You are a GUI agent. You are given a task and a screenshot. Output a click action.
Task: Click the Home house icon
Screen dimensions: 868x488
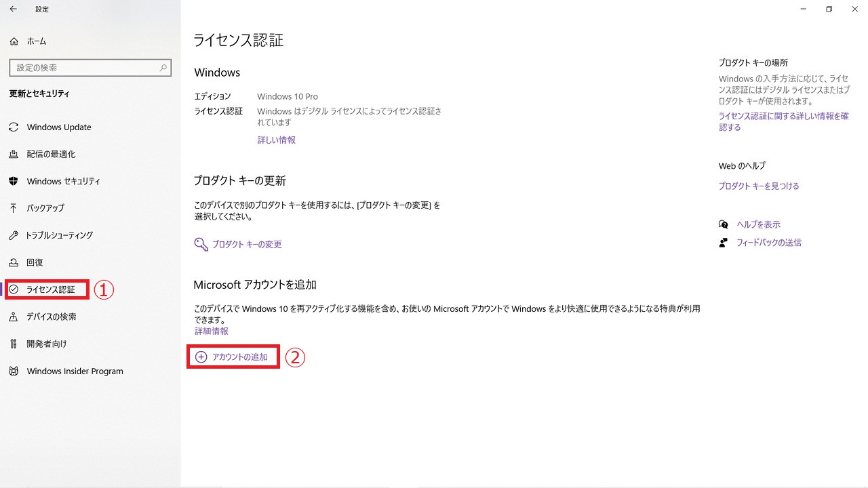(x=14, y=41)
